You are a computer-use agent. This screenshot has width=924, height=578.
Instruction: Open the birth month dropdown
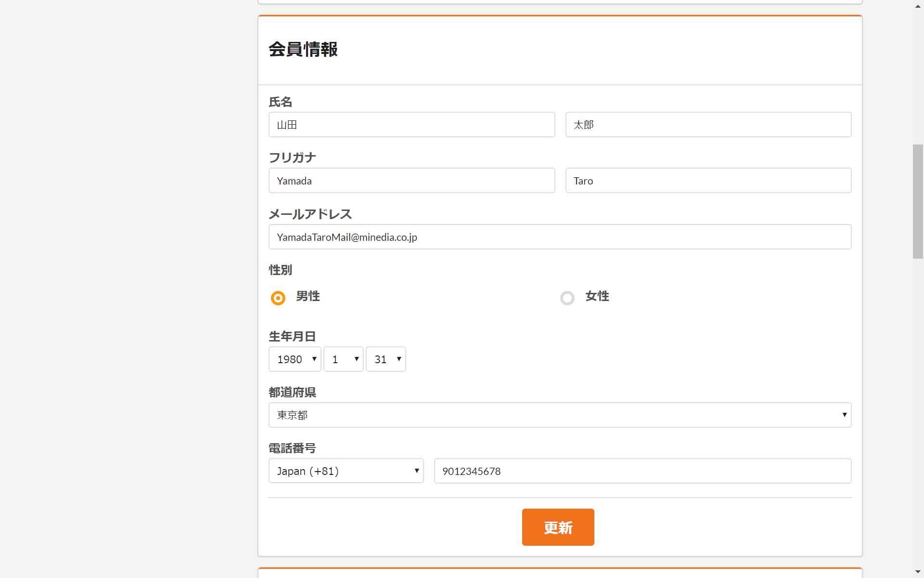(343, 359)
